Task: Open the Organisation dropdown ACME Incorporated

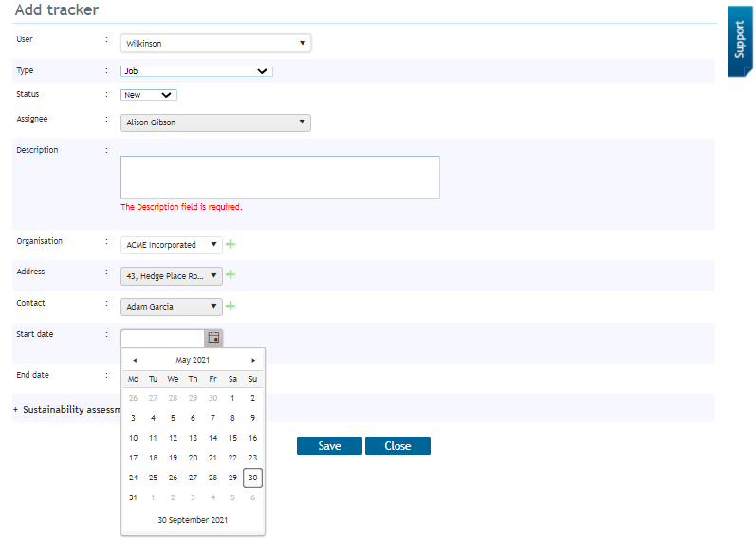Action: pyautogui.click(x=171, y=245)
